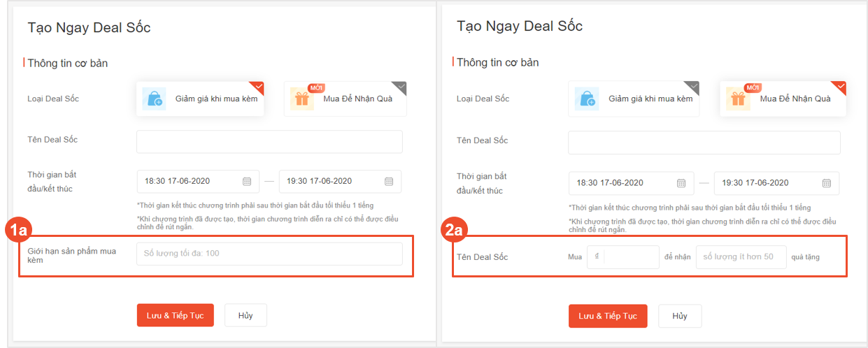Image resolution: width=868 pixels, height=348 pixels.
Task: Click 'số lượng ít hơn 50' gift field
Action: [x=741, y=257]
